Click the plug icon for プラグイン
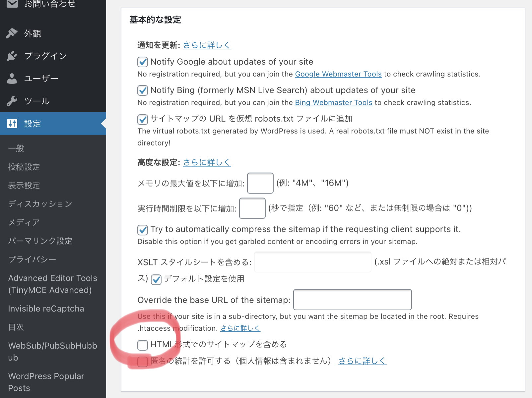Image resolution: width=532 pixels, height=398 pixels. [x=12, y=56]
